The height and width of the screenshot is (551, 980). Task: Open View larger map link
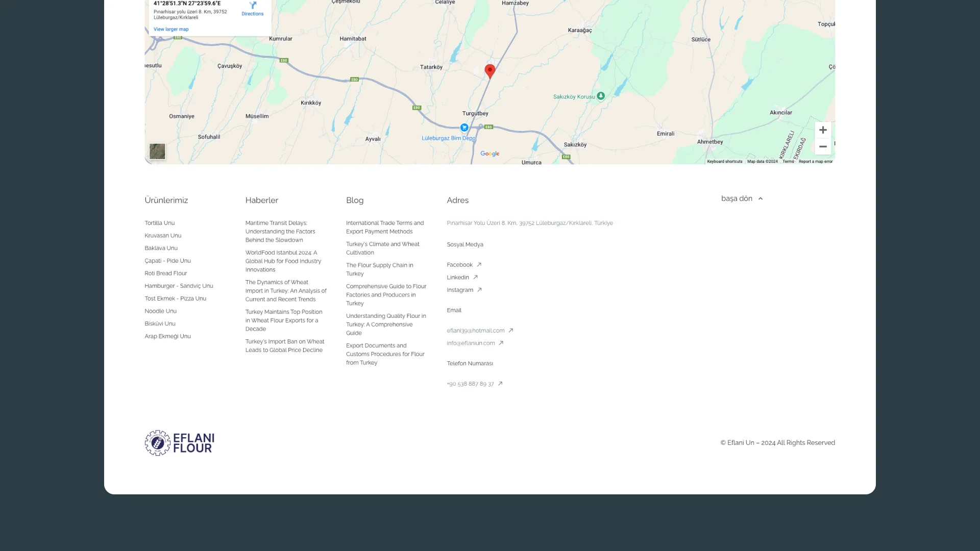point(171,29)
